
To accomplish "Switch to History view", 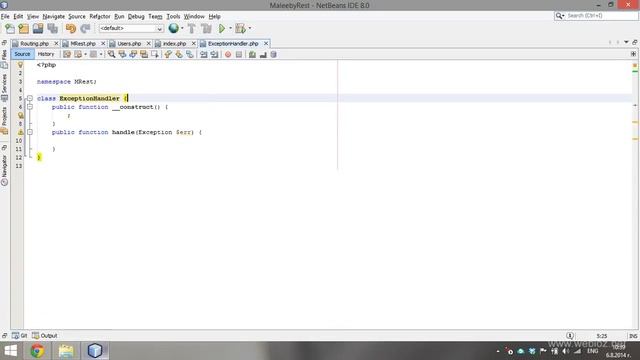I will pos(46,54).
